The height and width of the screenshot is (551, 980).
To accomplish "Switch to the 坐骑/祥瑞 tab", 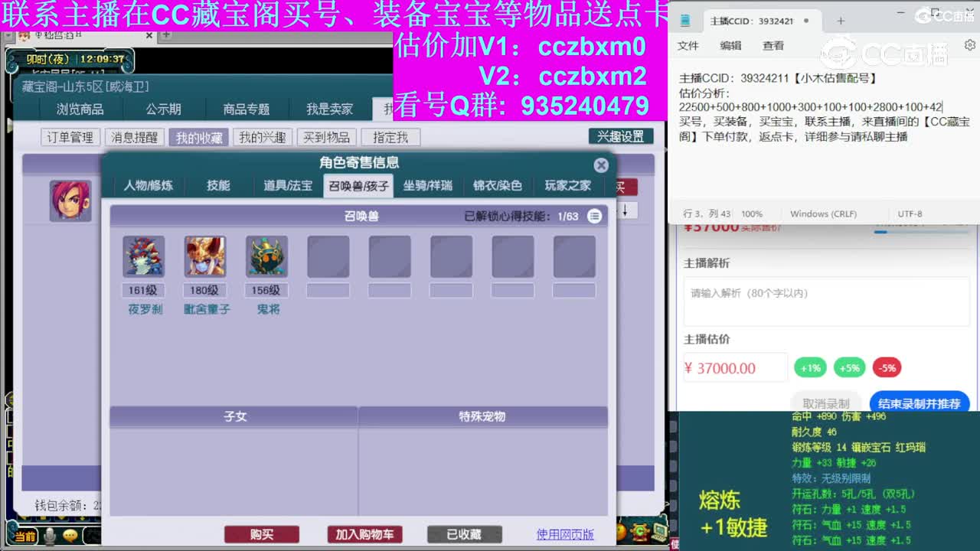I will pyautogui.click(x=428, y=185).
